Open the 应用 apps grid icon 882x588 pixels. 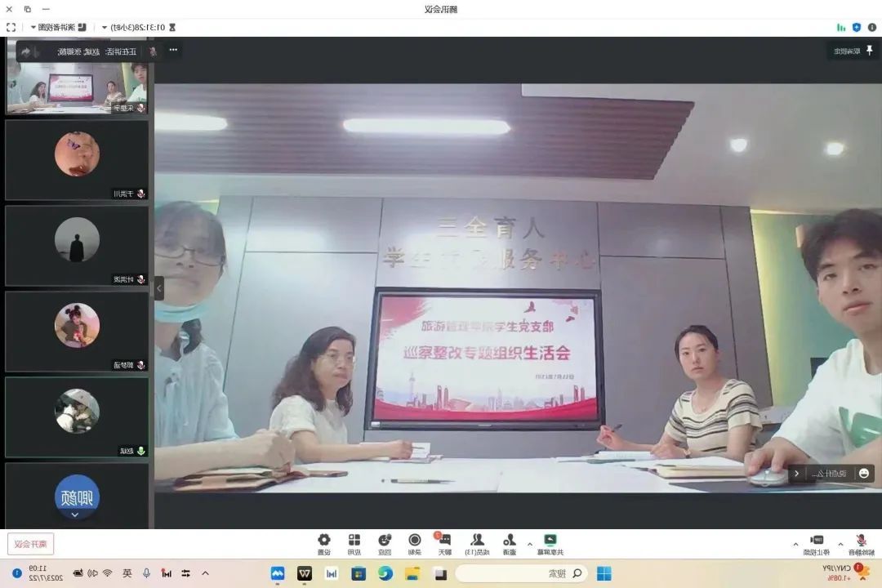click(354, 542)
